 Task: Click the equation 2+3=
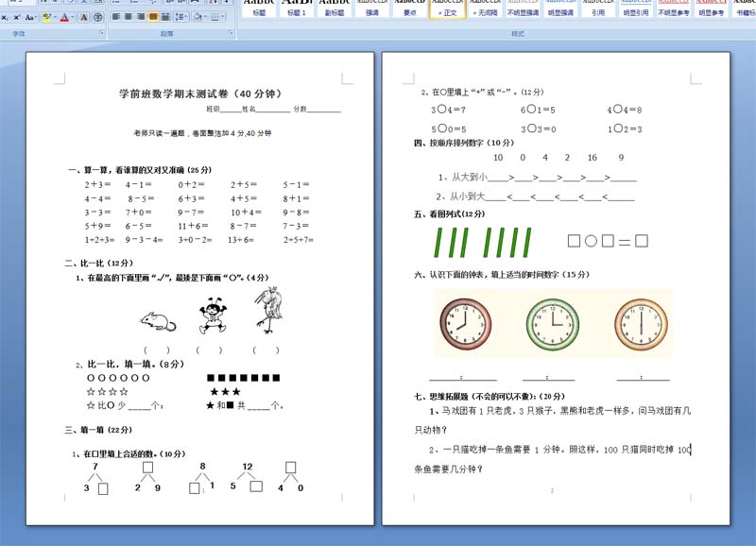pyautogui.click(x=97, y=184)
